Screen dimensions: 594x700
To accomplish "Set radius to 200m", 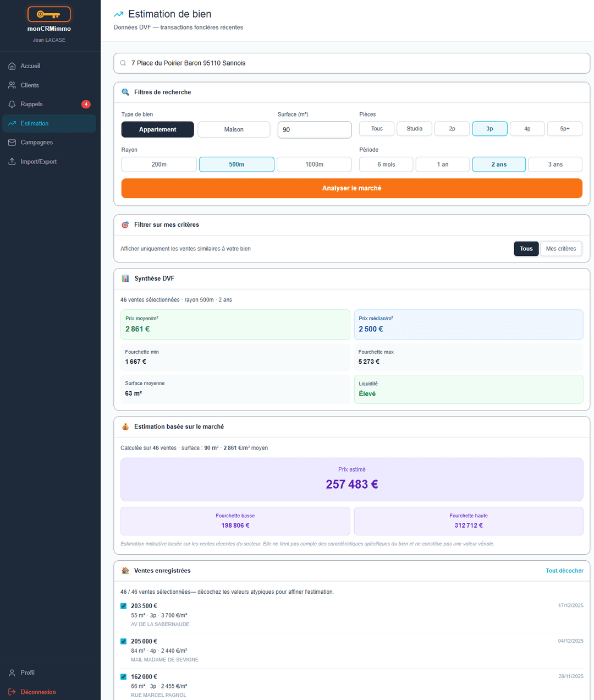I will (x=159, y=165).
